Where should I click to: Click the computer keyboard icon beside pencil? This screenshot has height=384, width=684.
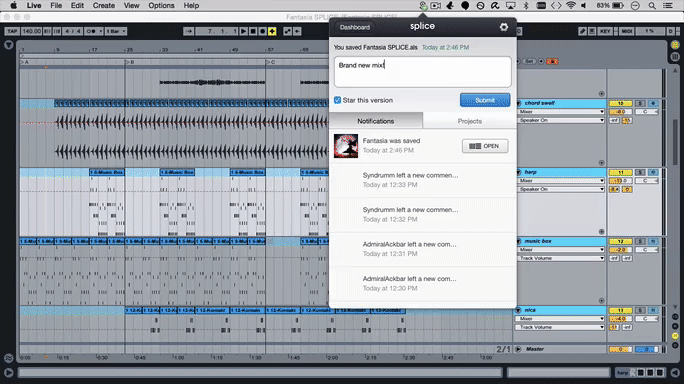592,31
